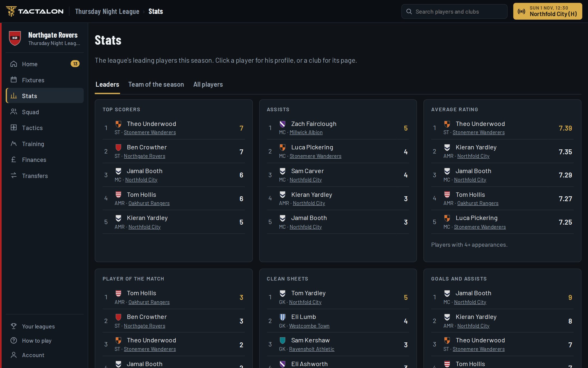Open the Tactics board icon
Viewport: 588px width, 368px height.
coord(14,128)
